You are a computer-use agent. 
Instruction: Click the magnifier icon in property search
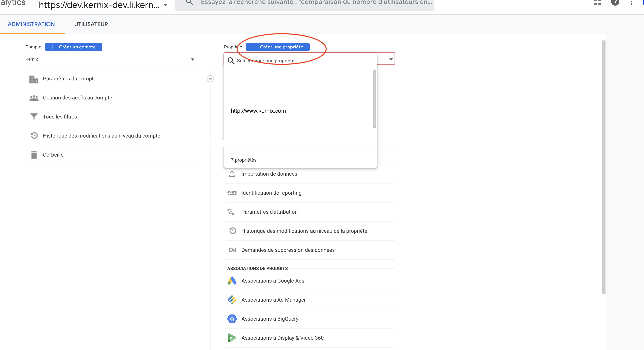pyautogui.click(x=231, y=61)
